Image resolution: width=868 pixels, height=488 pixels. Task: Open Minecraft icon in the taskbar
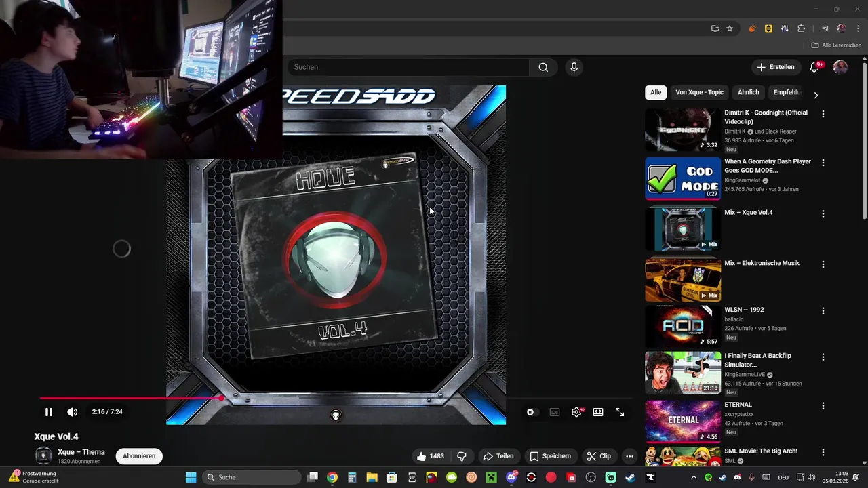coord(491,477)
